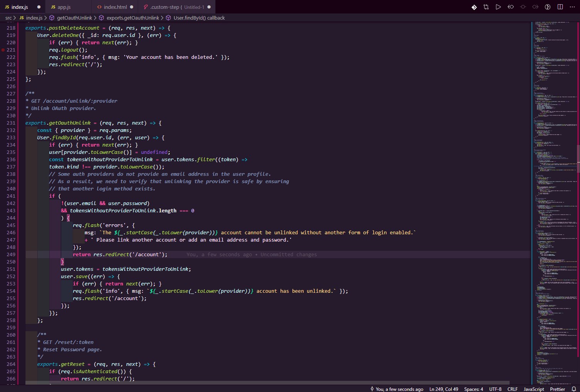The width and height of the screenshot is (580, 392).
Task: Click highlighted closing brace on line 250
Action: coord(62,262)
